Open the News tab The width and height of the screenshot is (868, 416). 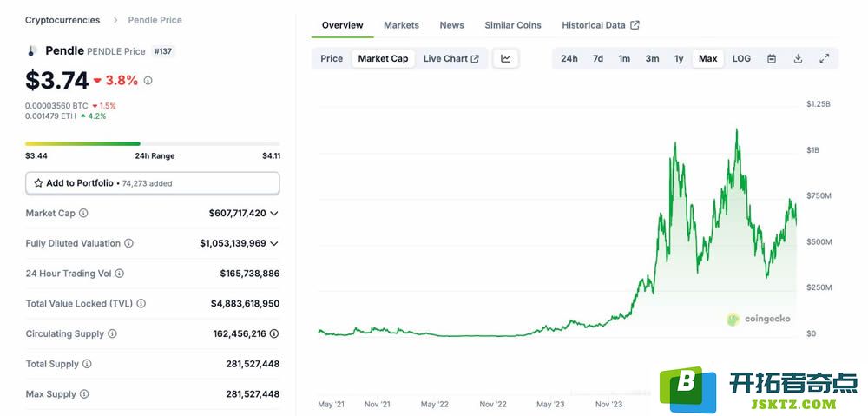[451, 25]
